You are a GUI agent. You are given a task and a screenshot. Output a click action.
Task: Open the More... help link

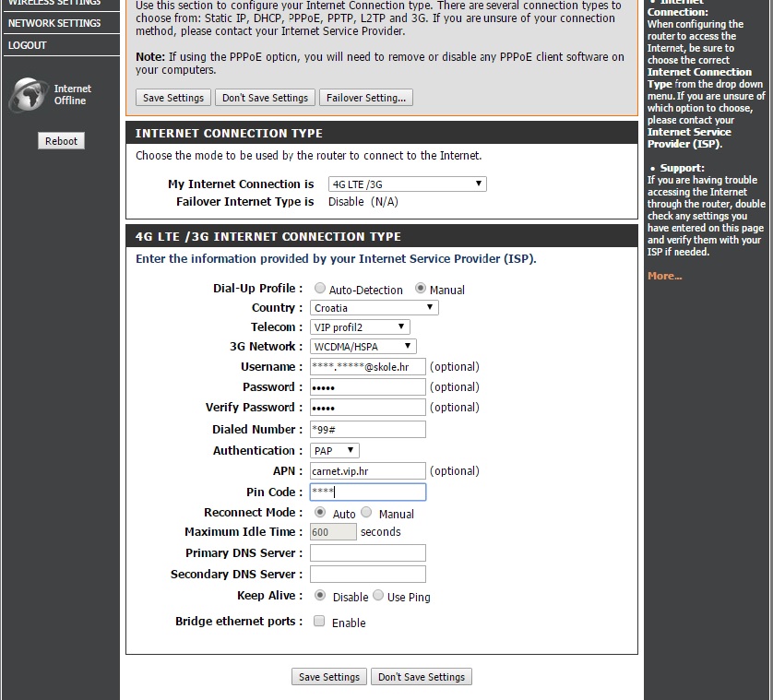pyautogui.click(x=664, y=276)
